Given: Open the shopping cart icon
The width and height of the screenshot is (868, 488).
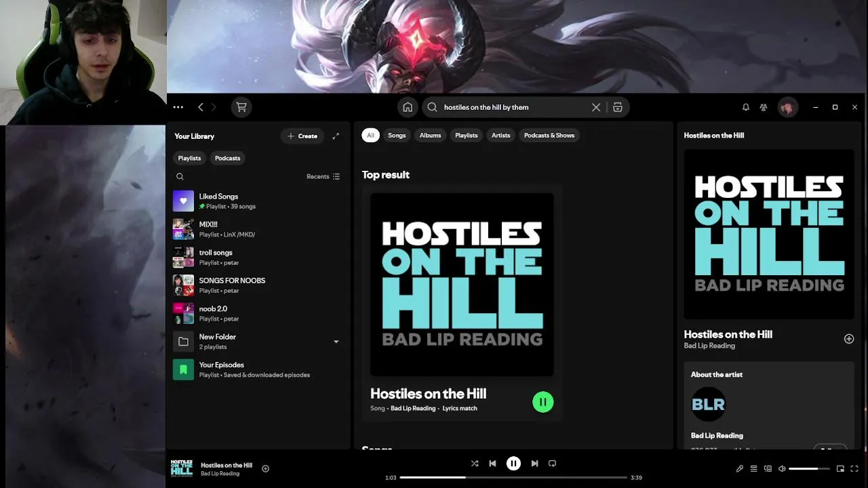Looking at the screenshot, I should [x=241, y=107].
